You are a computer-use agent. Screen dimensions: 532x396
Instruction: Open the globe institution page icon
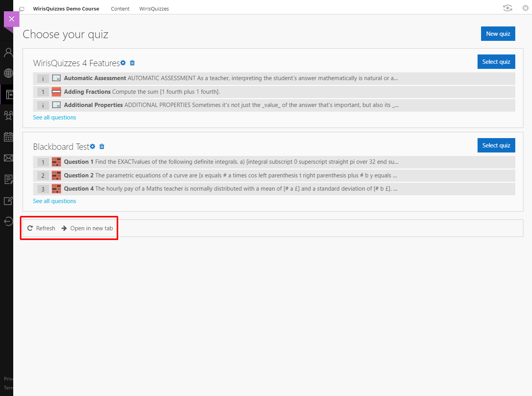[8, 73]
